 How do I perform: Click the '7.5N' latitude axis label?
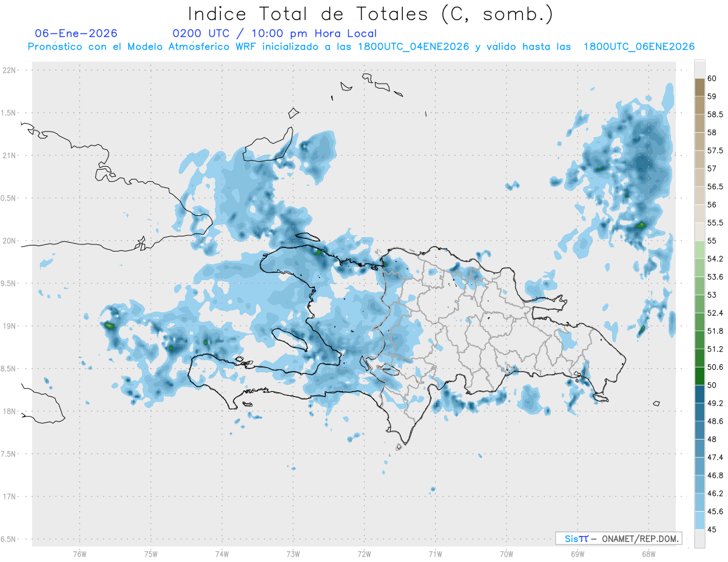point(9,453)
